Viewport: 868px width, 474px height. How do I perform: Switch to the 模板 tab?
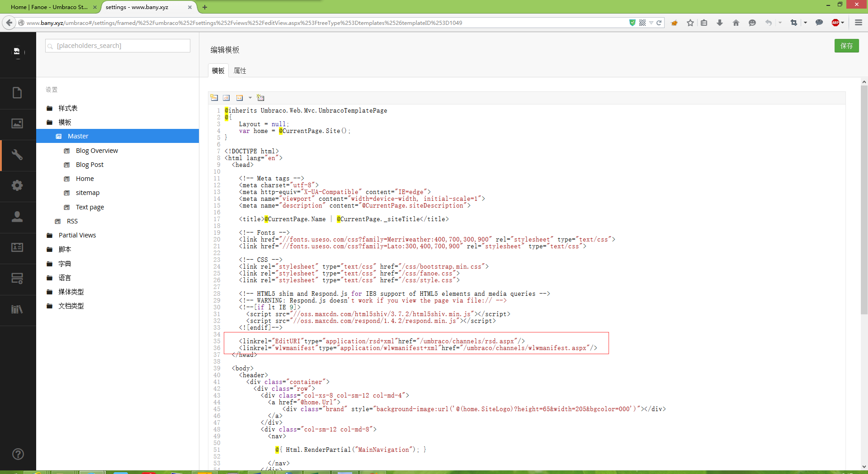click(x=218, y=71)
